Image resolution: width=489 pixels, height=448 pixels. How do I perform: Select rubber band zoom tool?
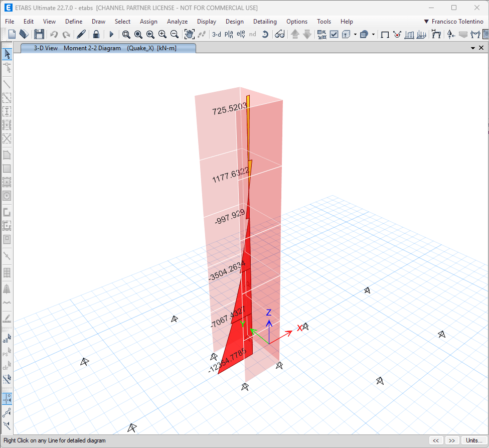point(126,34)
